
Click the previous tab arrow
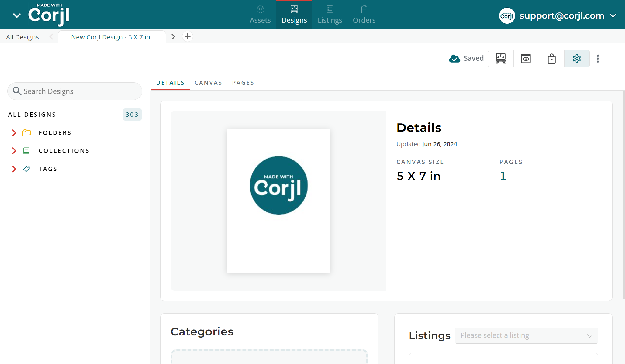pos(51,37)
